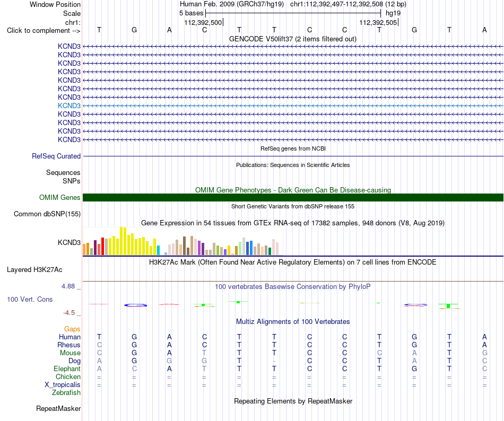Open the Layered H3K27Ac track label

click(34, 270)
